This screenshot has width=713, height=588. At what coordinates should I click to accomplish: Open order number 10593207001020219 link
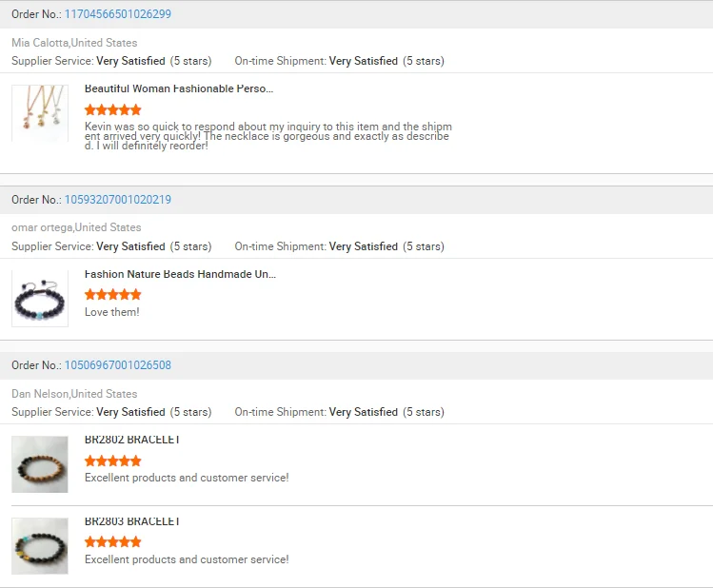(118, 200)
